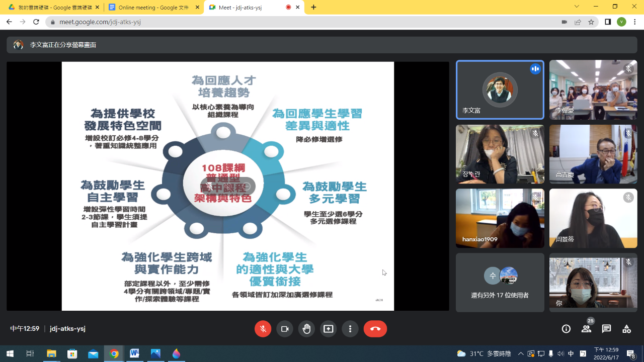Raise hand in the meeting
The width and height of the screenshot is (644, 362).
(306, 329)
